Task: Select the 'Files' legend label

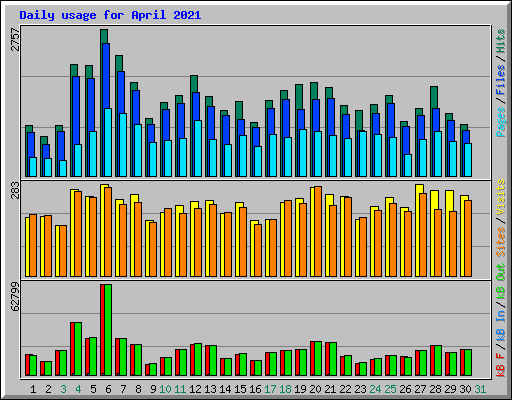Action: pos(501,79)
